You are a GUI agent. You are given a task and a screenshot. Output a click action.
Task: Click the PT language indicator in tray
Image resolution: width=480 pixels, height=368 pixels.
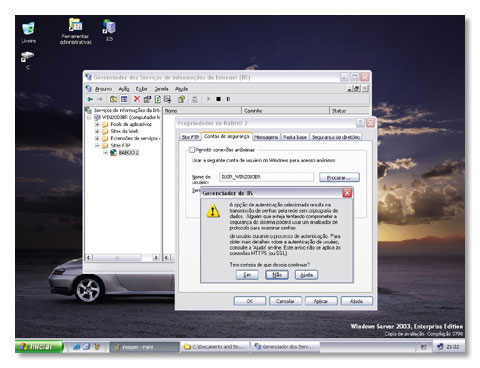coord(423,347)
